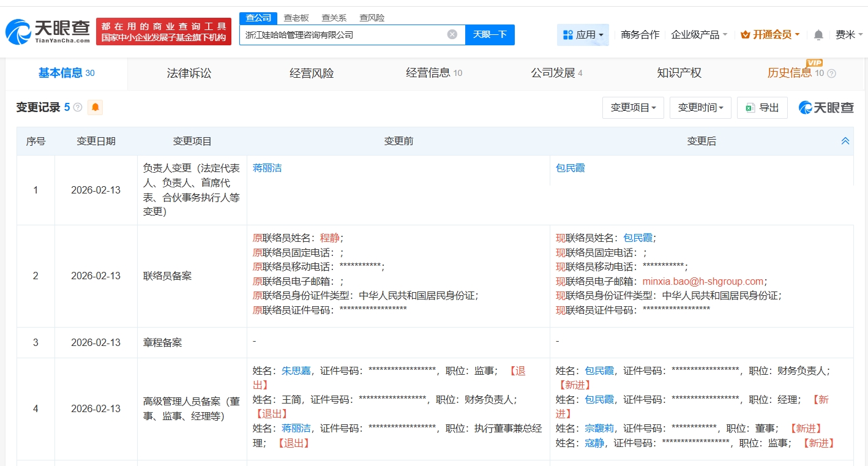Clear the search box using the x icon

(452, 35)
